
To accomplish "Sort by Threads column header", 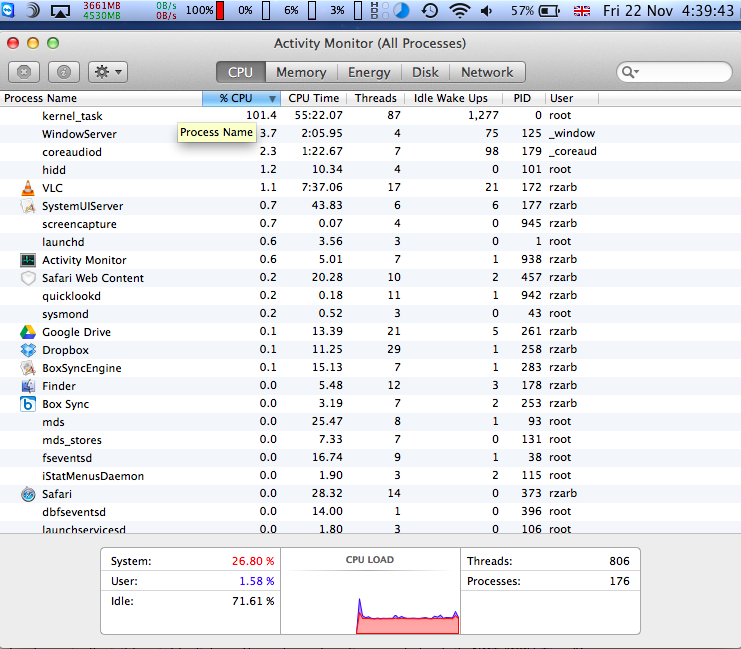I will click(376, 98).
